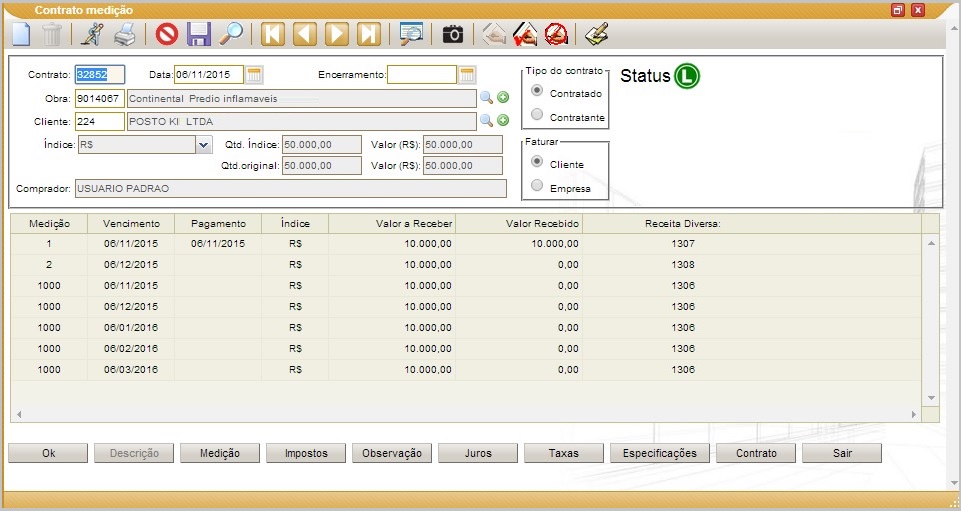Click the table scroll up arrow
961x511 pixels.
[x=931, y=243]
